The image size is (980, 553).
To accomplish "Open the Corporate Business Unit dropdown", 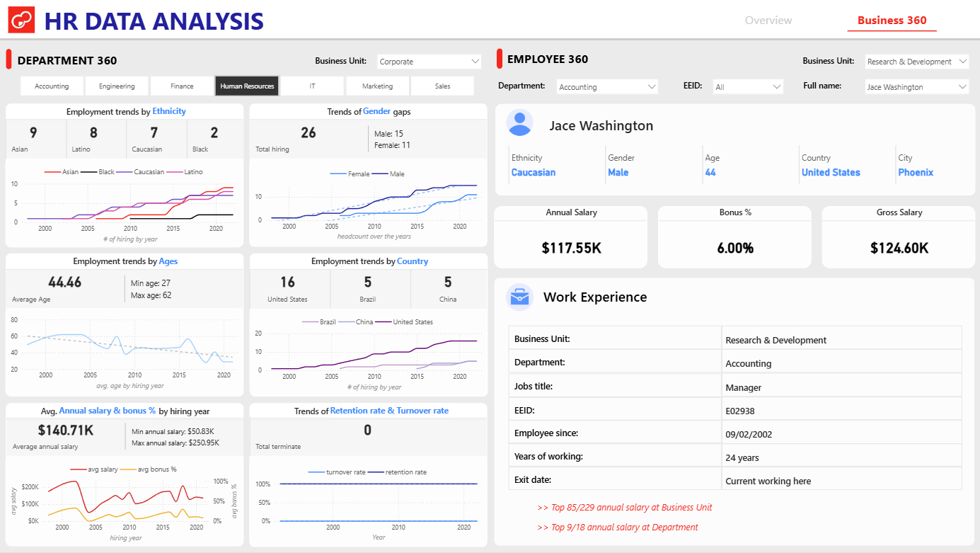I will 430,62.
